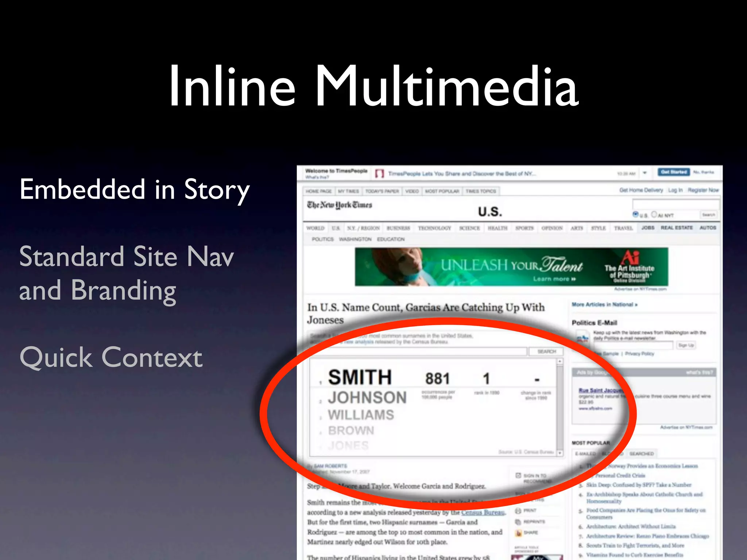
Task: Click the Print icon in article tools
Action: click(x=518, y=510)
